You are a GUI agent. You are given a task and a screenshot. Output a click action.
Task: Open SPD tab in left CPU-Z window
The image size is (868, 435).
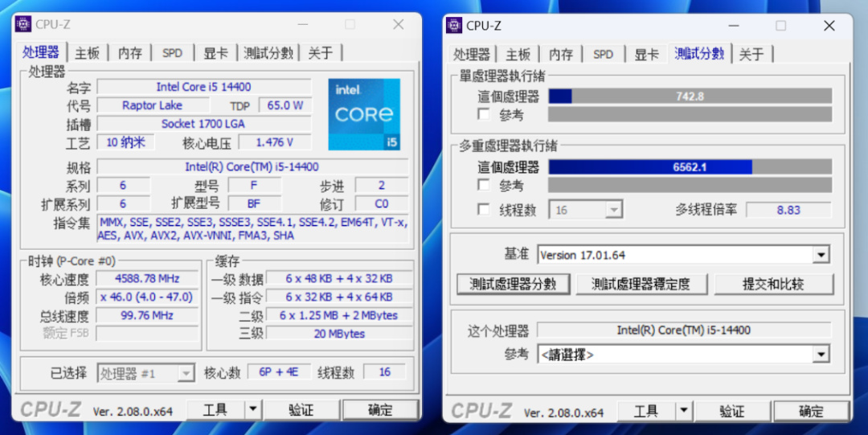point(172,53)
